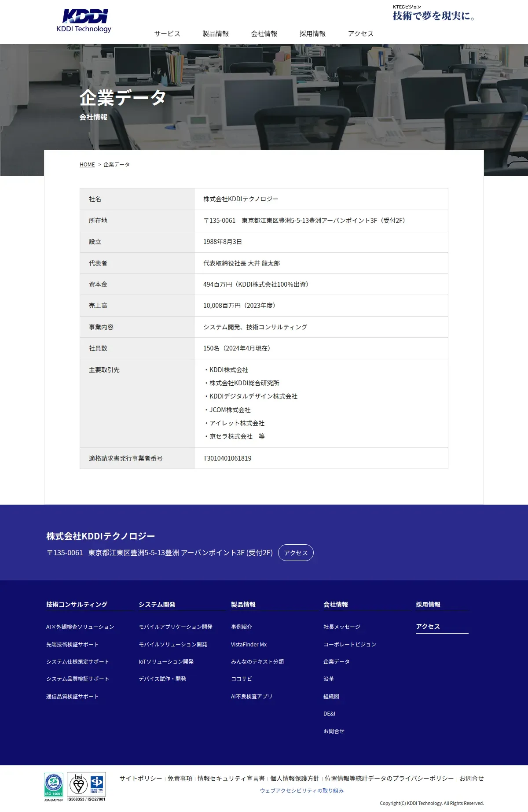Open システム仕様策定サポート link
528x812 pixels.
point(78,662)
